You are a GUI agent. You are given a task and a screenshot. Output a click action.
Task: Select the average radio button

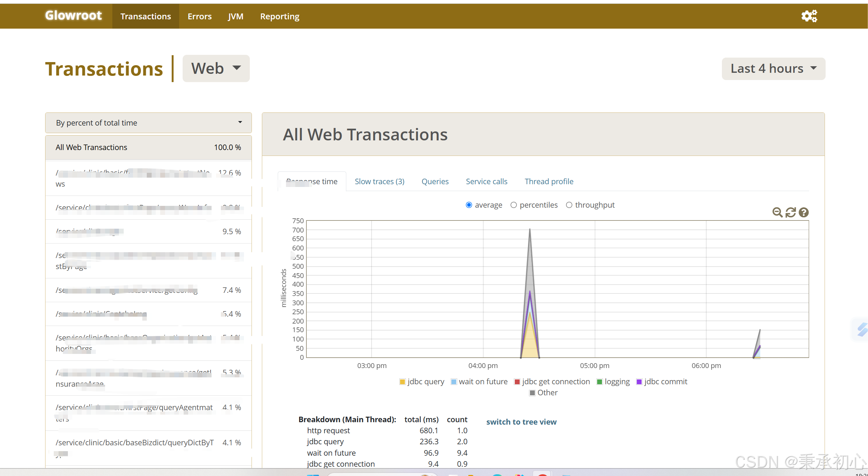click(x=469, y=205)
